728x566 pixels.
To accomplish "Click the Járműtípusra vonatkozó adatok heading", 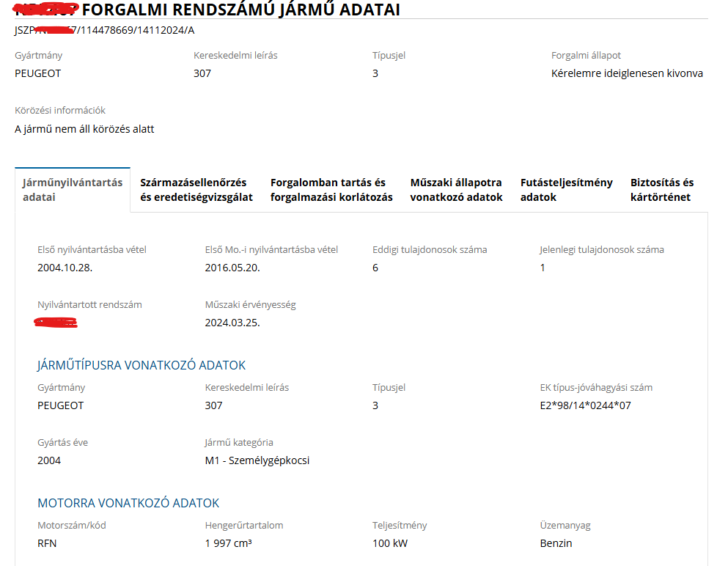I will [x=141, y=365].
